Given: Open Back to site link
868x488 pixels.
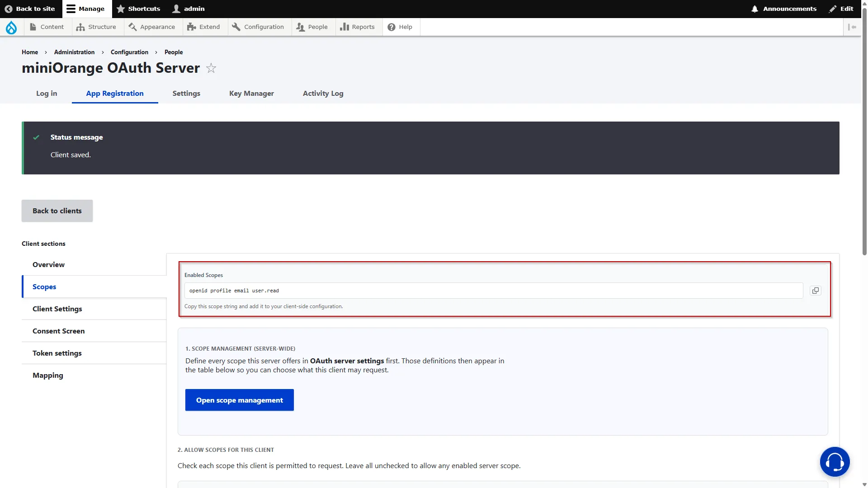Looking at the screenshot, I should tap(30, 9).
